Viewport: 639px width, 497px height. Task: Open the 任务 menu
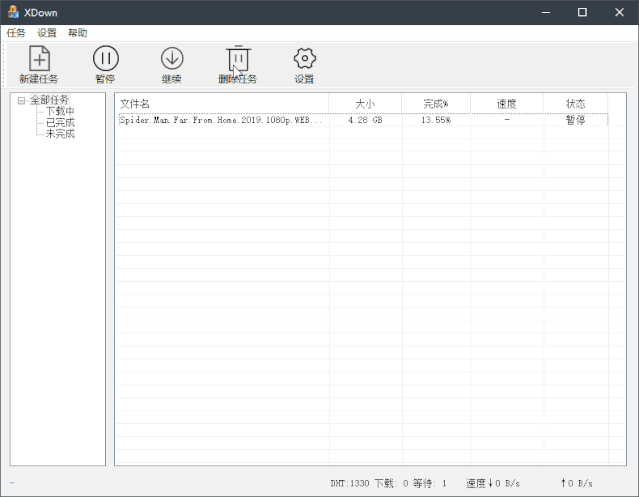point(16,33)
